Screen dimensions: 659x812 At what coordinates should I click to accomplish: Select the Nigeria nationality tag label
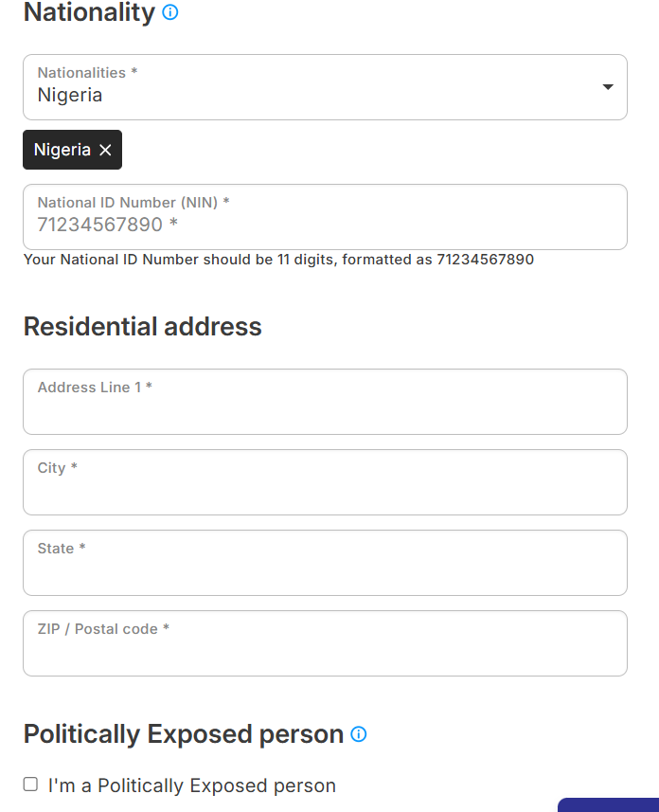[62, 150]
